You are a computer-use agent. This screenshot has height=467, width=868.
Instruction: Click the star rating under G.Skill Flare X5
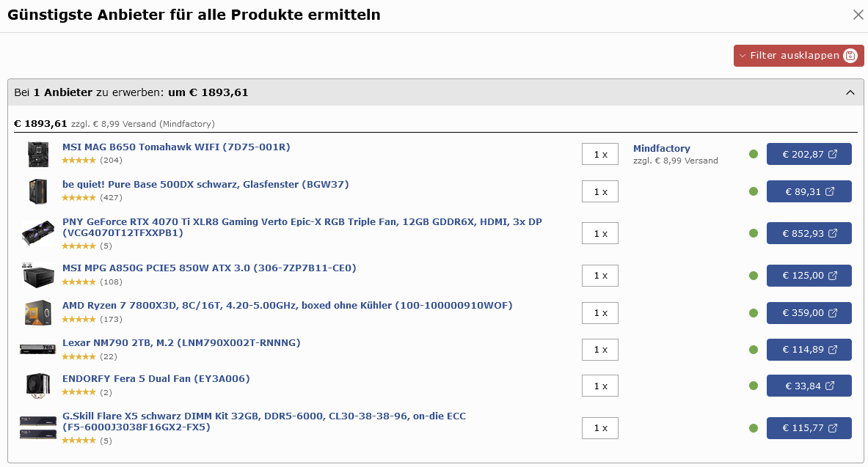coord(79,441)
